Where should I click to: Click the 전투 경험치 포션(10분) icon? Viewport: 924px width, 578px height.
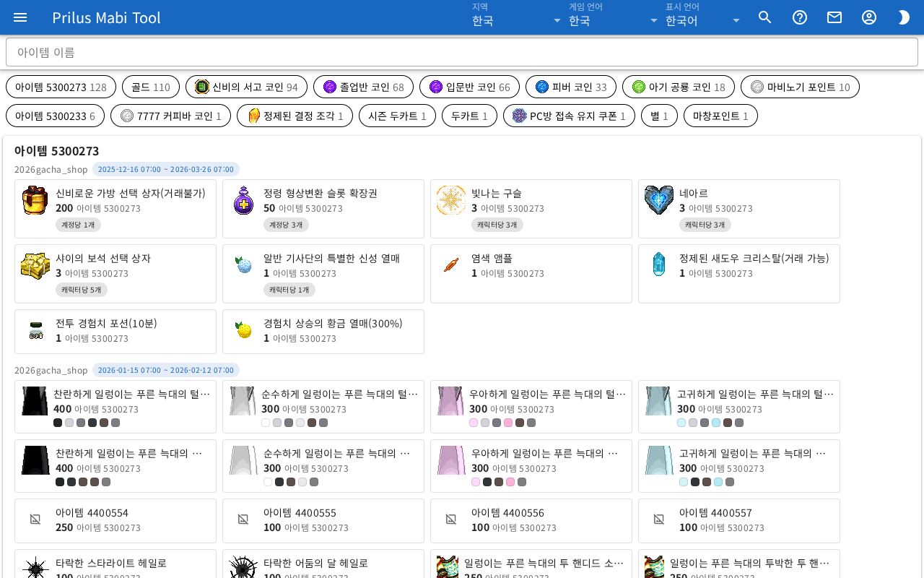coord(36,330)
